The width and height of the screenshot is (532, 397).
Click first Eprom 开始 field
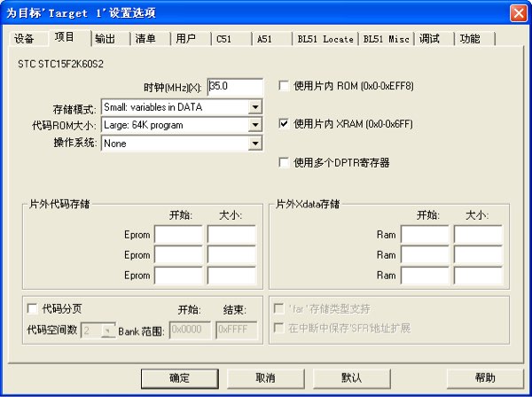(178, 235)
